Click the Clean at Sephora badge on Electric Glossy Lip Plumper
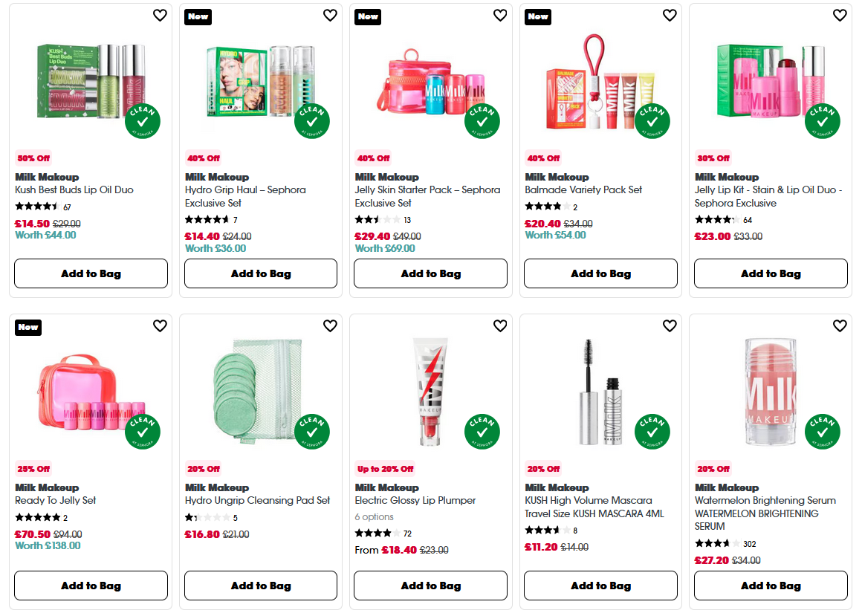Screen dimensions: 862x616 tap(483, 431)
